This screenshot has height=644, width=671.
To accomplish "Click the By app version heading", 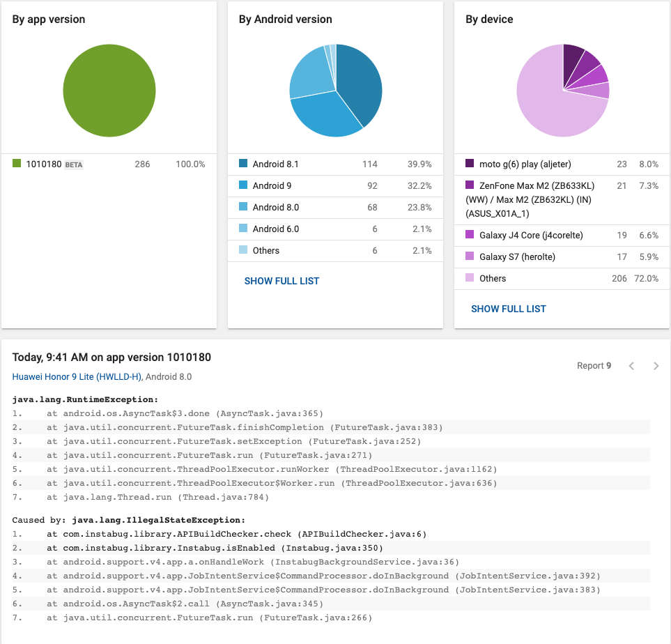I will click(x=49, y=20).
